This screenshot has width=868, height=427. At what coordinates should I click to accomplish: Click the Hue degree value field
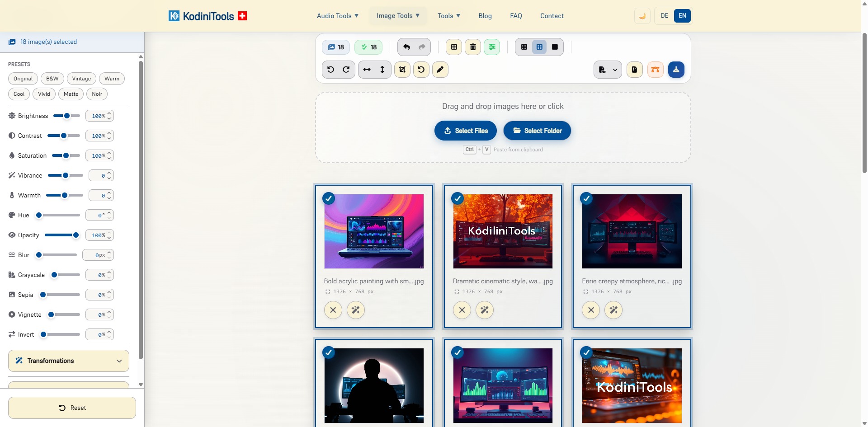tap(99, 215)
